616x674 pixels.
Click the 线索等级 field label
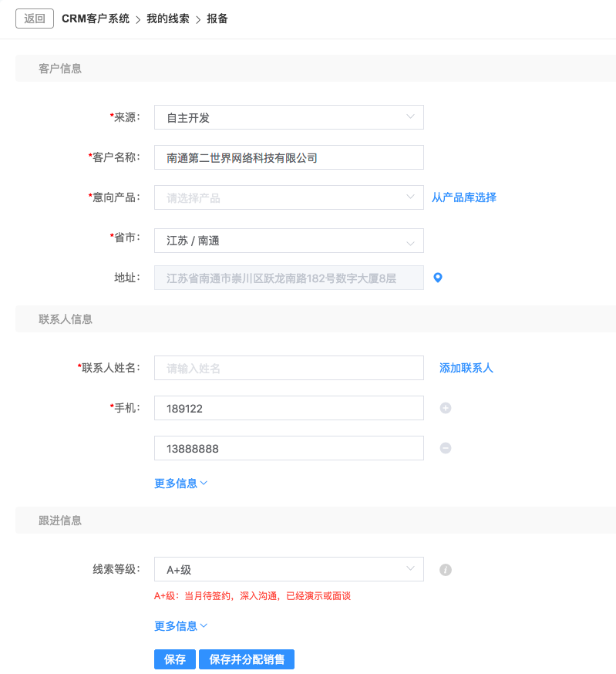point(116,569)
